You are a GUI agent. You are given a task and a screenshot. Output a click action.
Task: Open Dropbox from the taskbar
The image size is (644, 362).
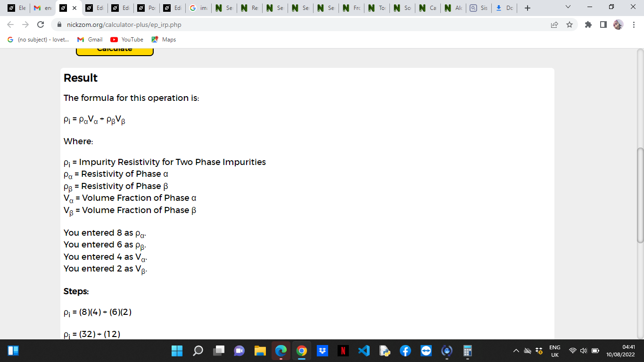322,351
